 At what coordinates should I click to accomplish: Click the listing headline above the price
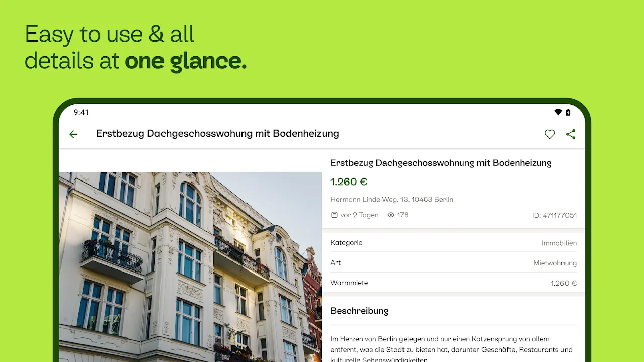click(441, 163)
